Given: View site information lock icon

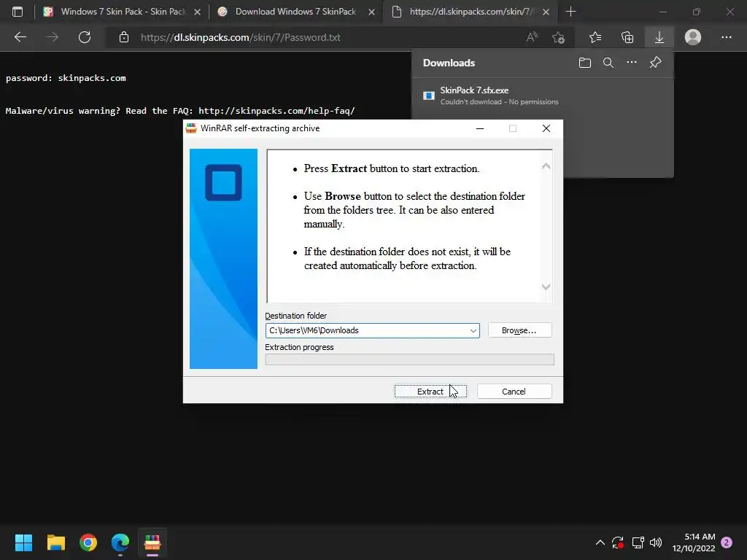Looking at the screenshot, I should (124, 37).
